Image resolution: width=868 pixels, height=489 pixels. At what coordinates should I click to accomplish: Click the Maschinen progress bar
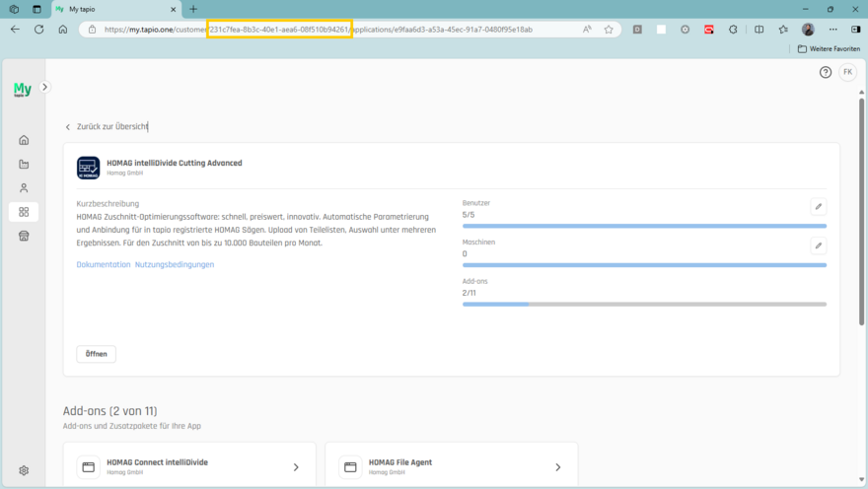tap(644, 265)
